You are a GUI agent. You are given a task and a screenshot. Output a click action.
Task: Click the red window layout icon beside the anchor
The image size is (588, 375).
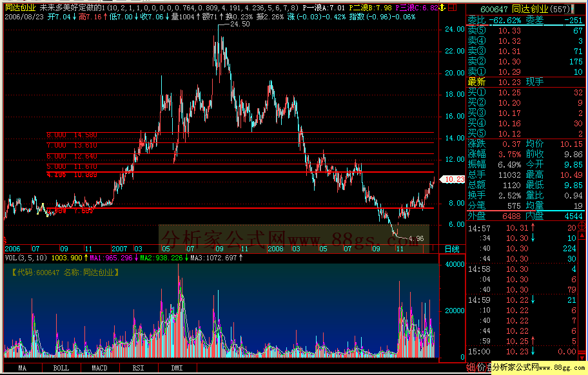click(453, 8)
